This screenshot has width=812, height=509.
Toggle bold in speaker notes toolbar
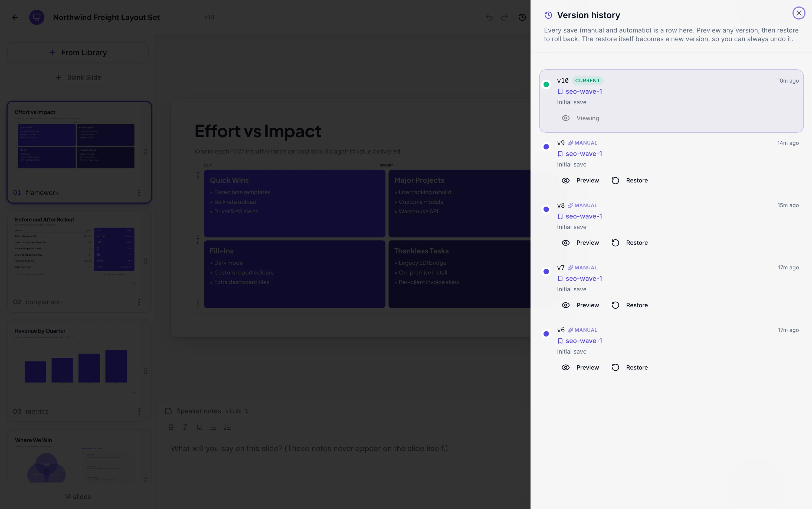coord(171,427)
